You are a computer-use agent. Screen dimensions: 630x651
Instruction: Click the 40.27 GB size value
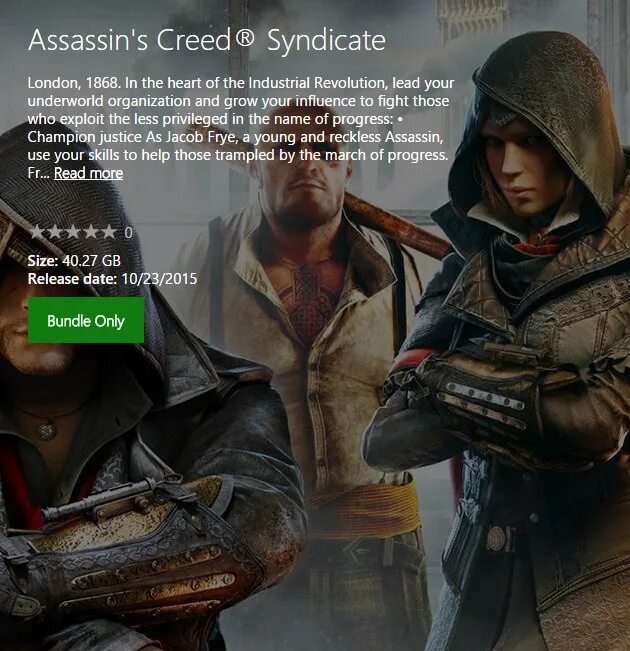click(x=91, y=261)
